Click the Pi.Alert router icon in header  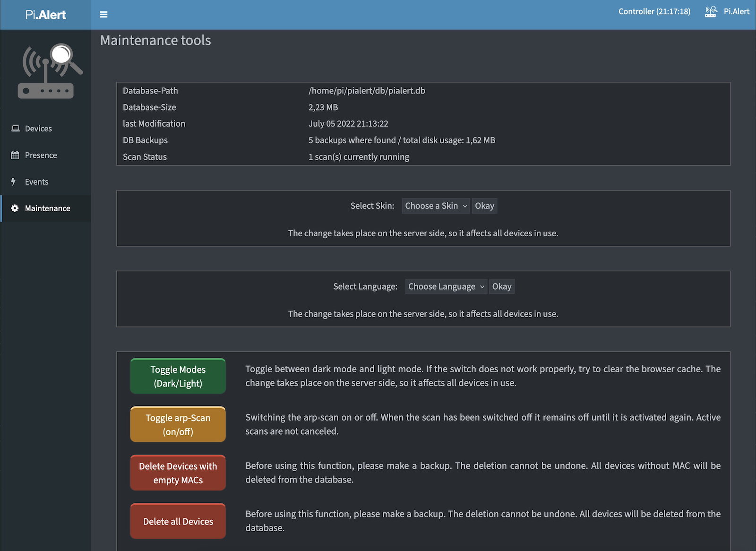(711, 11)
